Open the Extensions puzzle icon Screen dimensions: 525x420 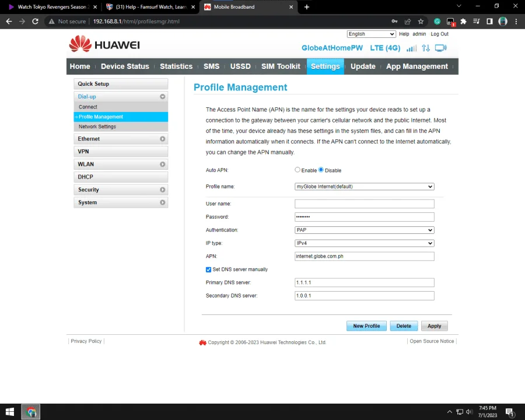(463, 22)
